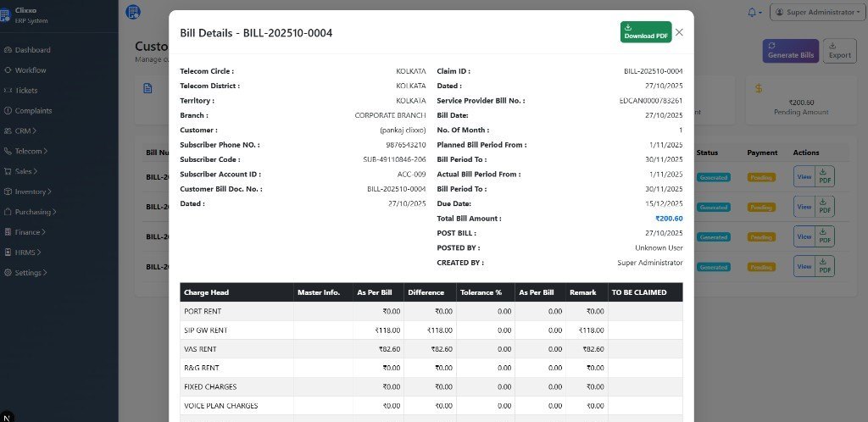Click the Complaints icon in sidebar
This screenshot has width=868, height=422.
click(x=8, y=111)
